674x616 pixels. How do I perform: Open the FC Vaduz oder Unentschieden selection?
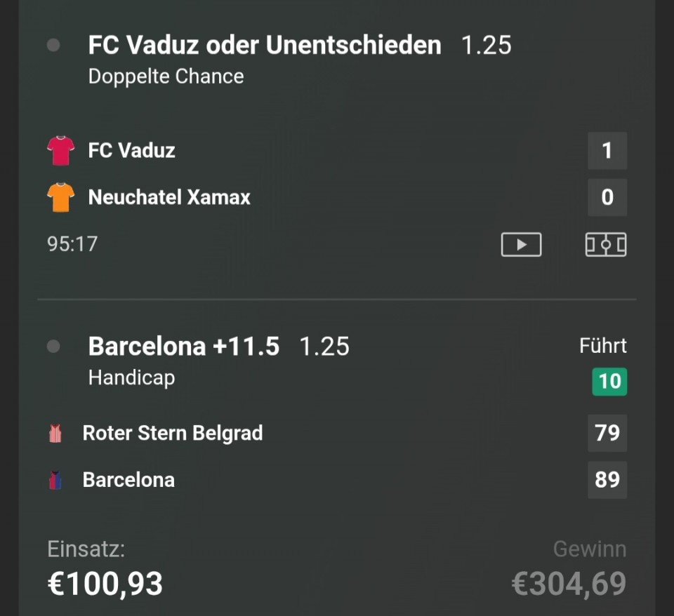tap(265, 46)
